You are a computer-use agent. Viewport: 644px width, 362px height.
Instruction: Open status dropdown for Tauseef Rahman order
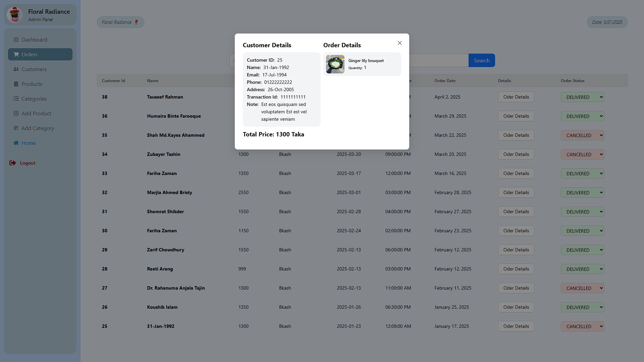click(582, 97)
